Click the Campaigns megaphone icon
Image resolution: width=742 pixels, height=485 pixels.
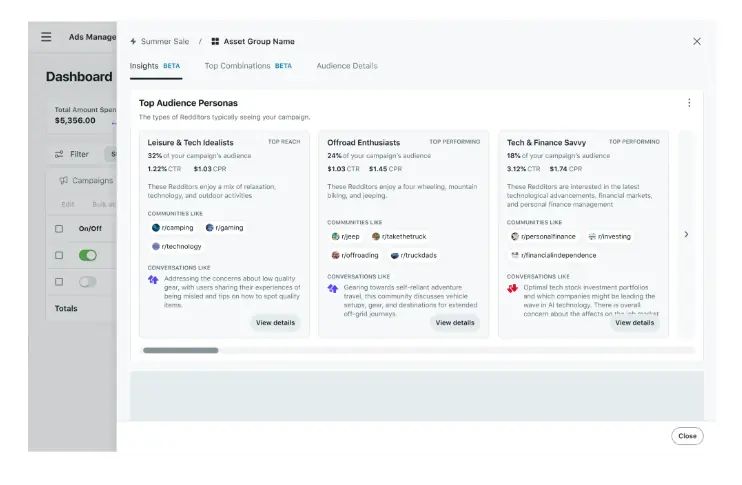[x=63, y=180]
